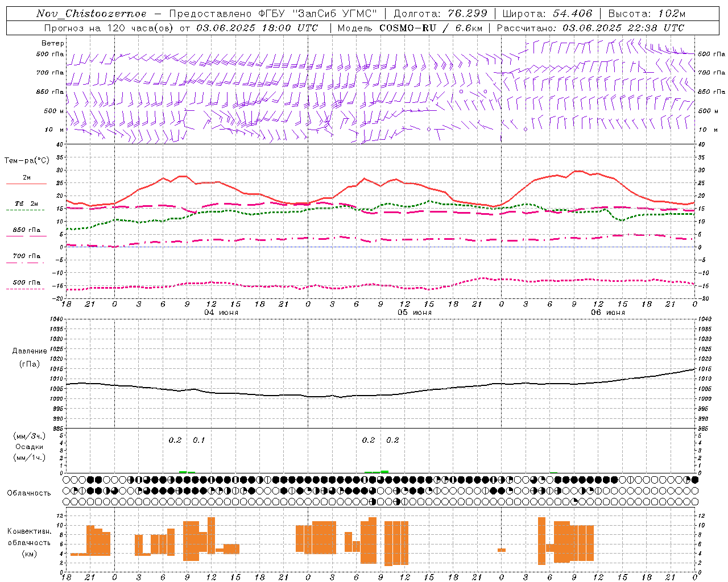
Task: Click the latitude value 54.406
Action: click(572, 14)
